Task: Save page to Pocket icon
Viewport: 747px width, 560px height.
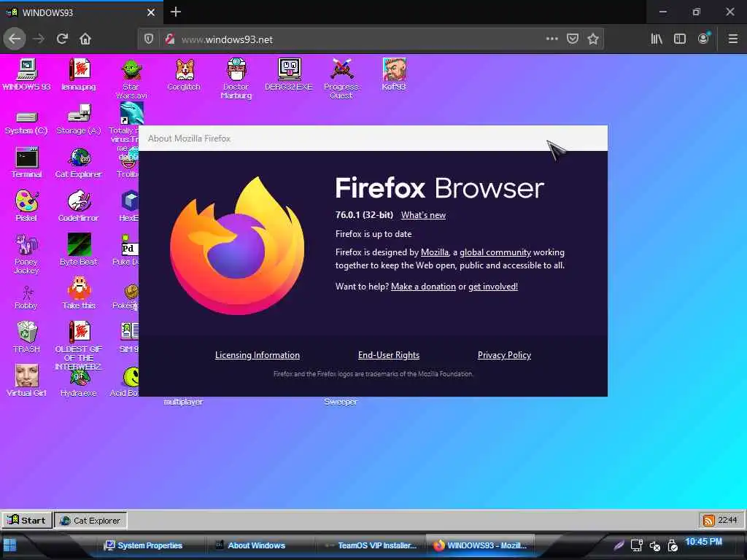Action: tap(573, 39)
